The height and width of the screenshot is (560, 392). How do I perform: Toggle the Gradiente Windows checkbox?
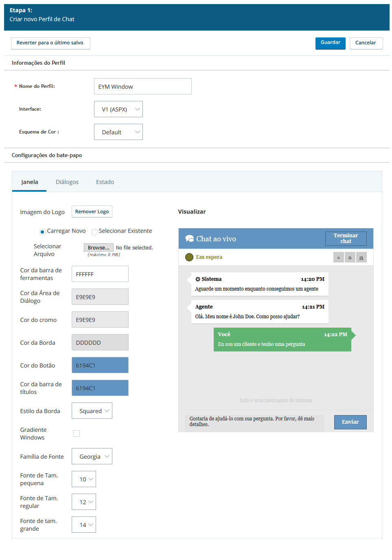tap(77, 433)
